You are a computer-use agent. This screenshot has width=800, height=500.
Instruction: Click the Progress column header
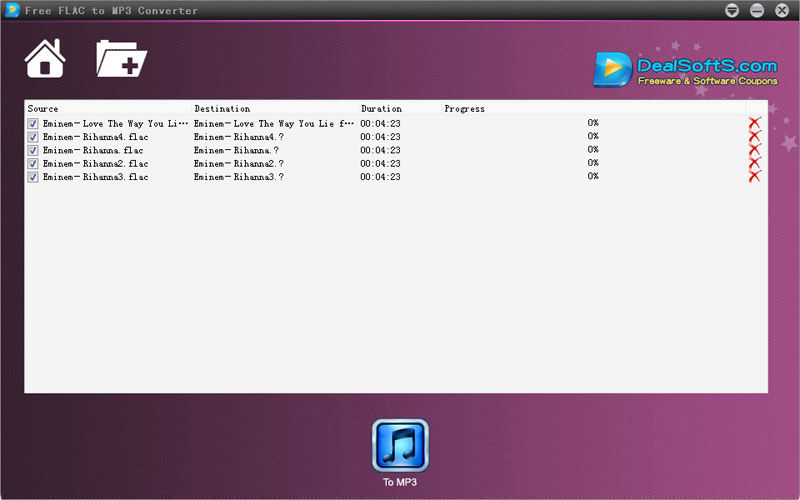pyautogui.click(x=594, y=109)
